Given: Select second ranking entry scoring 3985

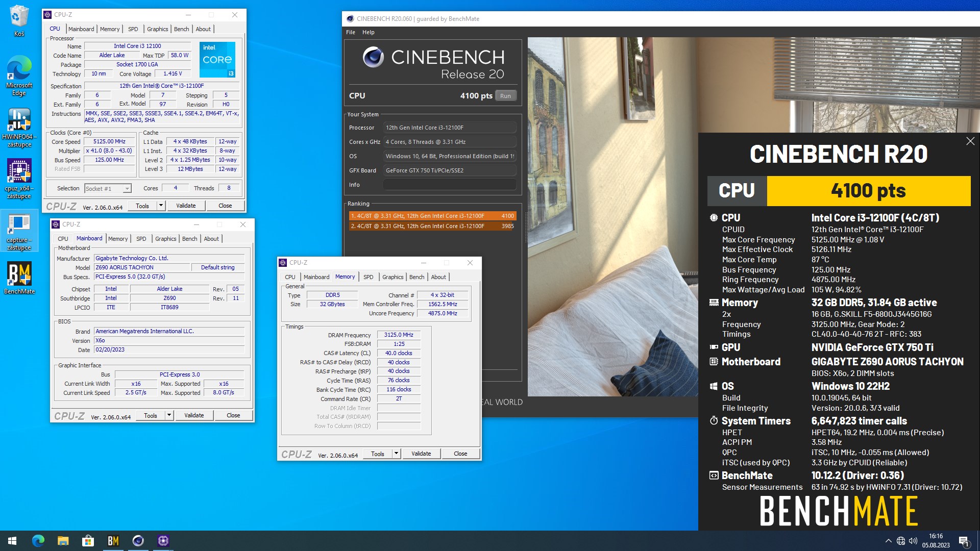Looking at the screenshot, I should (x=432, y=226).
